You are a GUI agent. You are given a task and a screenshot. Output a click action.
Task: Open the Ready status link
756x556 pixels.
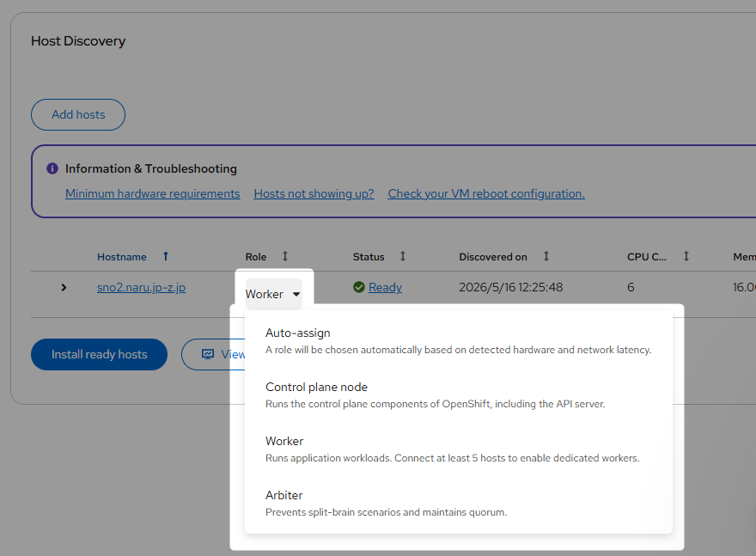[x=385, y=287]
